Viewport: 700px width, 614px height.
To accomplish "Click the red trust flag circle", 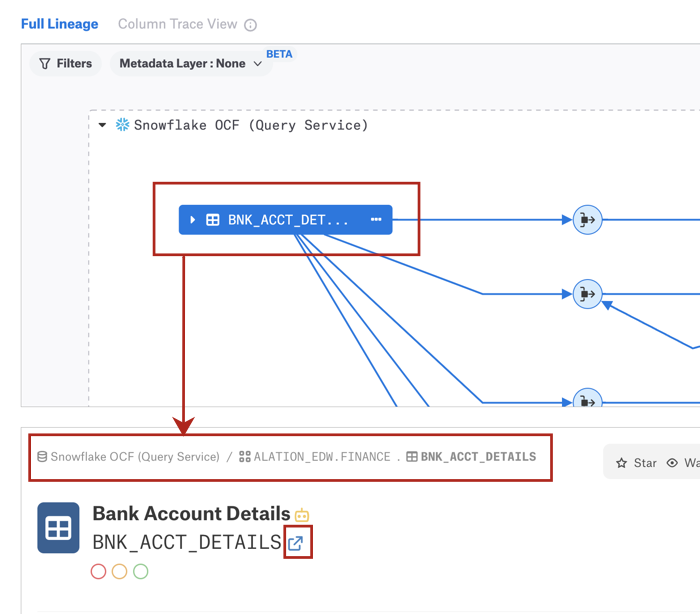I will [x=98, y=571].
